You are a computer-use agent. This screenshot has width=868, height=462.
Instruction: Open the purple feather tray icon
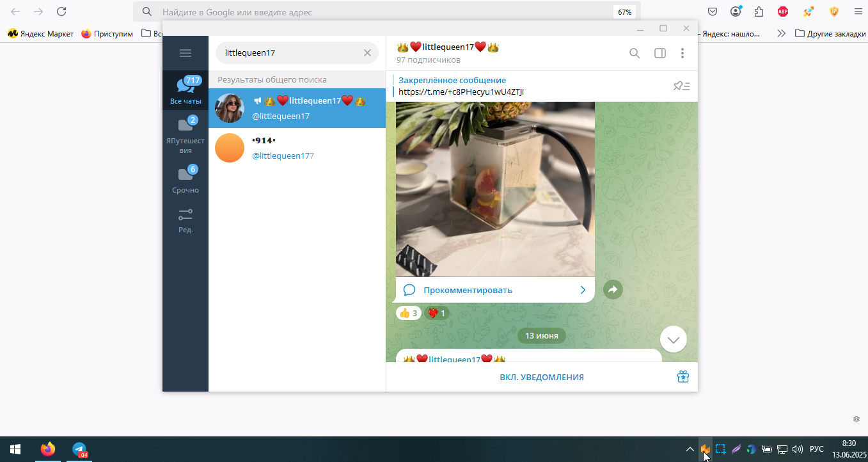pos(736,449)
